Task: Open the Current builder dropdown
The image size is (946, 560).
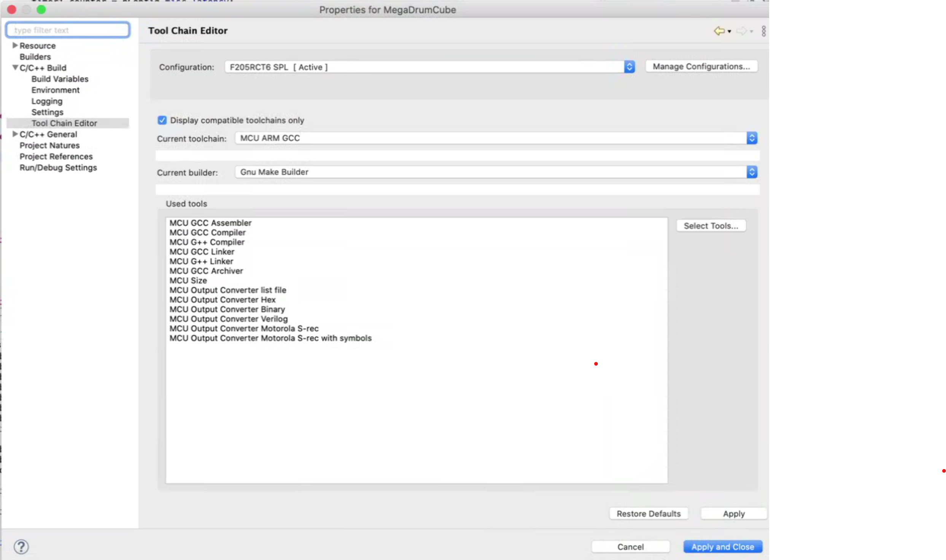Action: point(751,172)
